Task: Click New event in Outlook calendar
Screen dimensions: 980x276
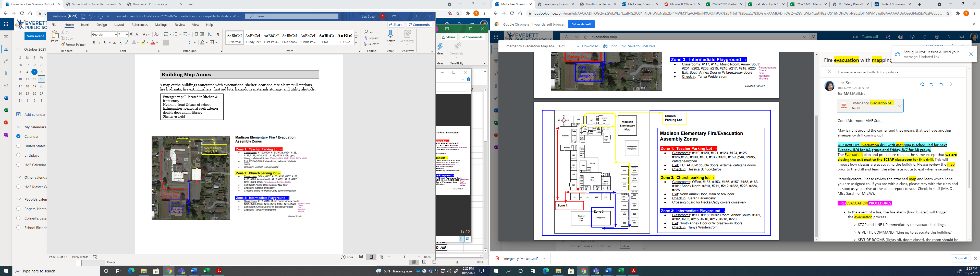Action: [35, 36]
